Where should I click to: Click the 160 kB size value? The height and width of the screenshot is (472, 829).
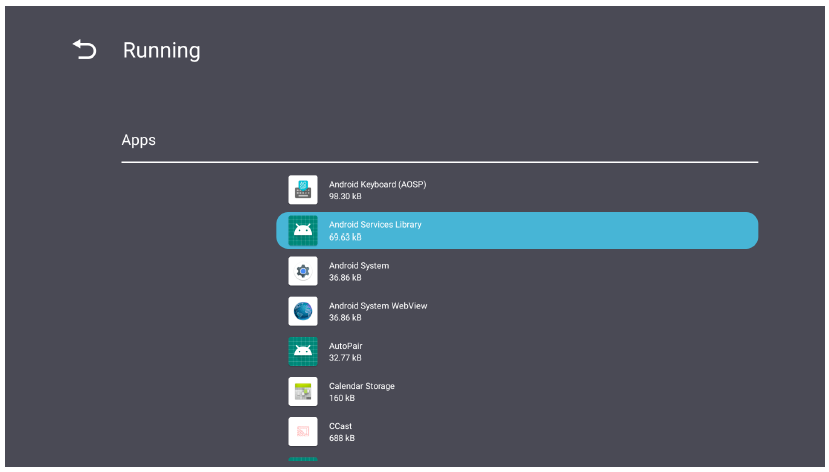click(342, 398)
